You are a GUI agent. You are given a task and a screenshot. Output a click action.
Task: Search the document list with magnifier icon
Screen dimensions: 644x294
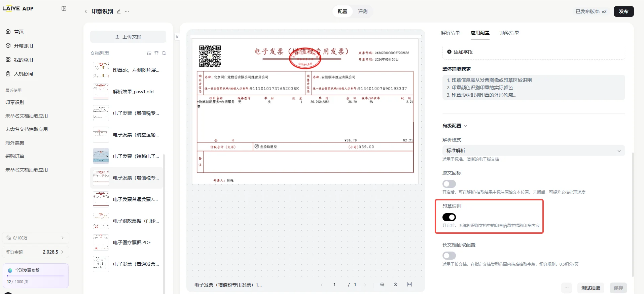164,53
